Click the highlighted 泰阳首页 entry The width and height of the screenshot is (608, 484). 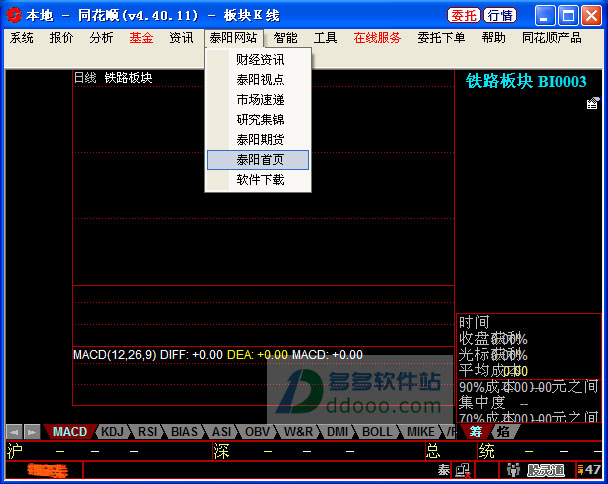pos(258,160)
